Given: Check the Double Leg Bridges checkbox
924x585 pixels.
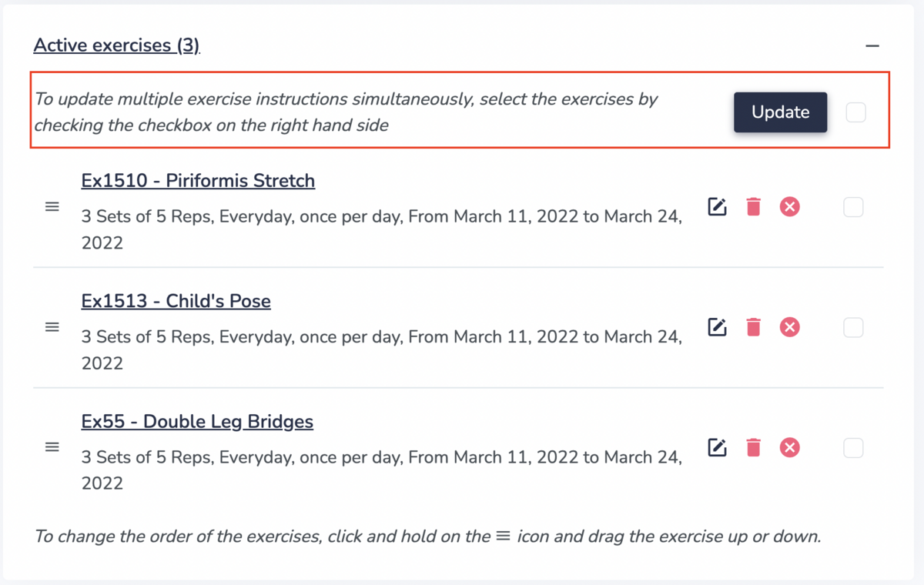Looking at the screenshot, I should (x=853, y=448).
